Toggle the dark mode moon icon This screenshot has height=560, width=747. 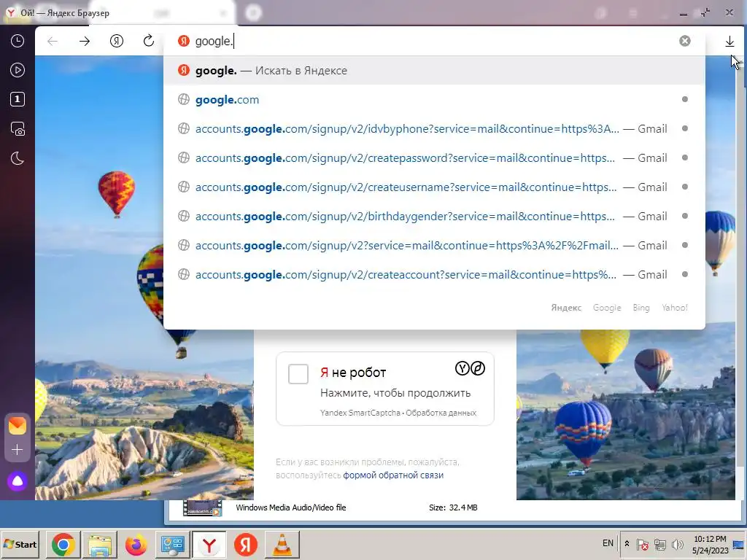click(18, 158)
